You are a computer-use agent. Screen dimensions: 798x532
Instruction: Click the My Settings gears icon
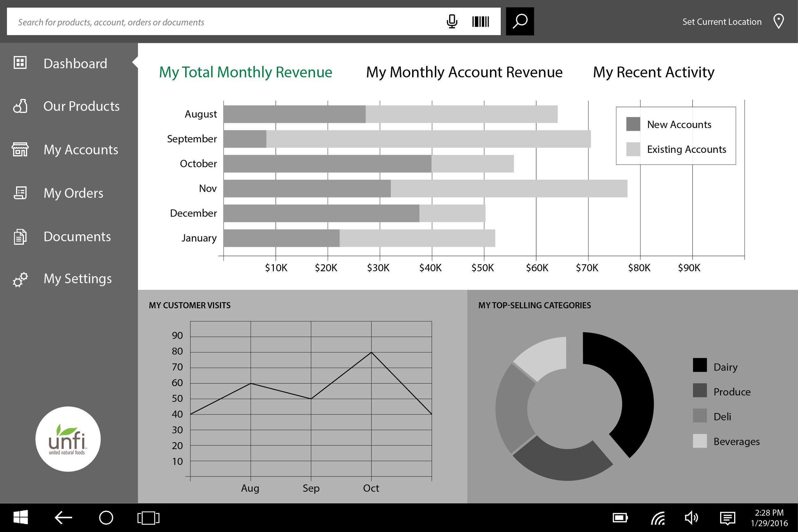[20, 279]
